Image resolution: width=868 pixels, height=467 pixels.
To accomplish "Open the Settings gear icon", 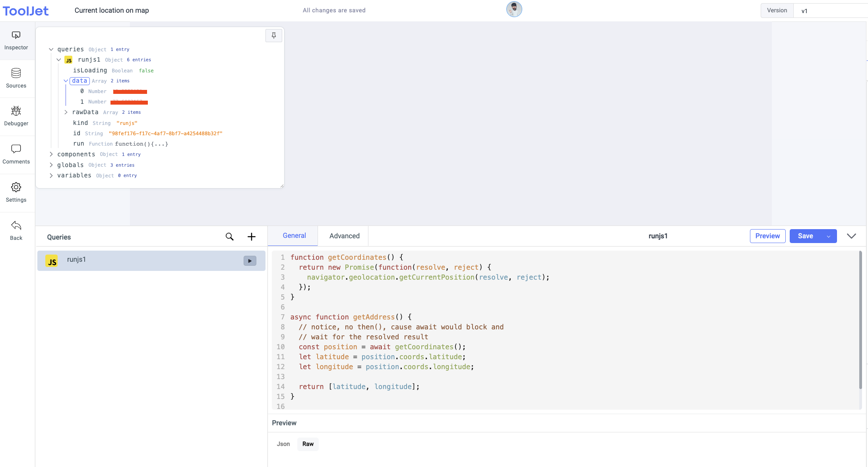I will coord(16,187).
